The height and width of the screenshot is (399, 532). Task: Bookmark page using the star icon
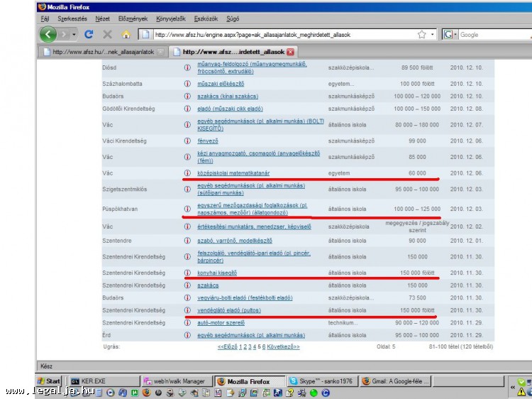(421, 34)
